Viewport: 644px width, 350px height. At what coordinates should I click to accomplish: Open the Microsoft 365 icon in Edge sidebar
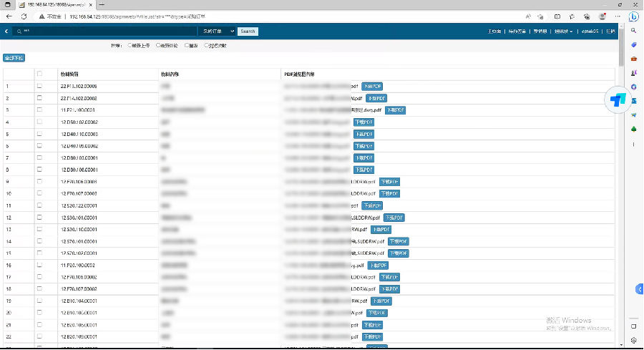click(634, 87)
